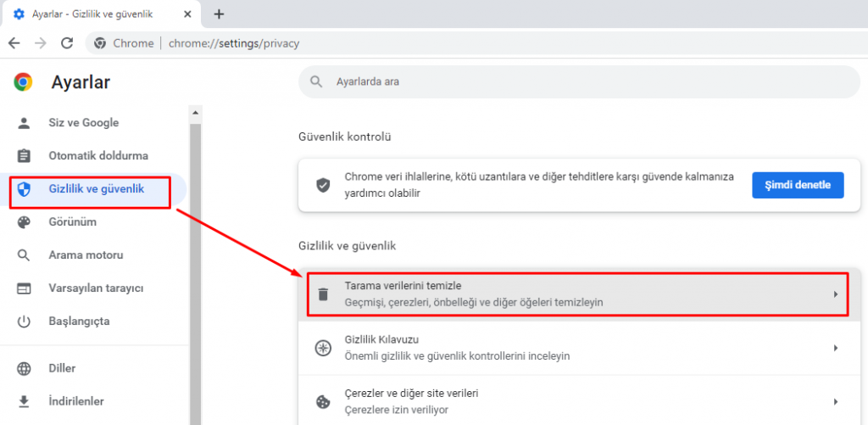Click the palette icon for Görünüm
The height and width of the screenshot is (425, 868).
pyautogui.click(x=24, y=223)
